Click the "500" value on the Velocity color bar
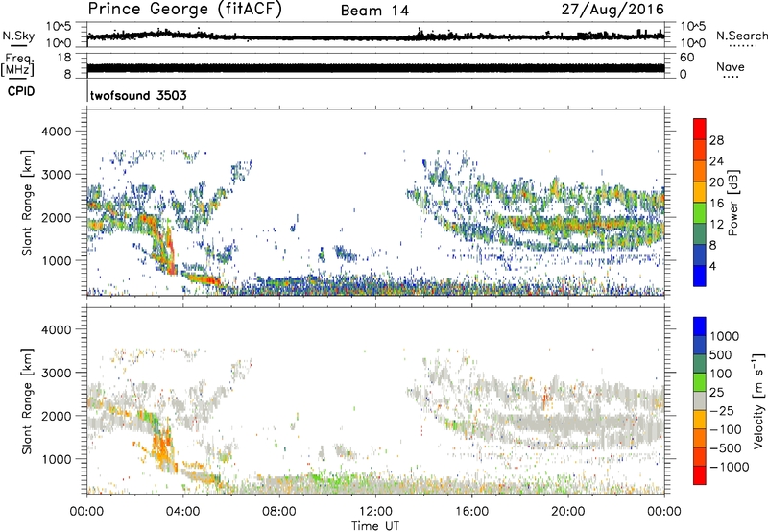 pyautogui.click(x=720, y=354)
